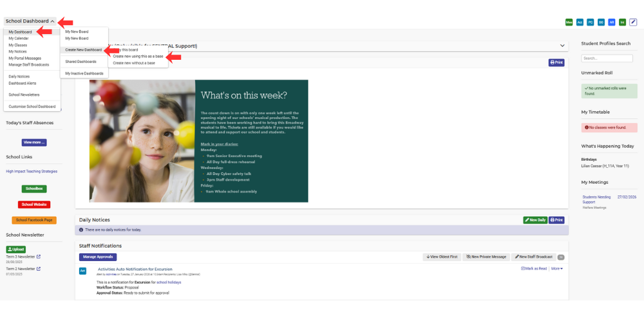Click the green Mee shortcut icon

click(569, 22)
